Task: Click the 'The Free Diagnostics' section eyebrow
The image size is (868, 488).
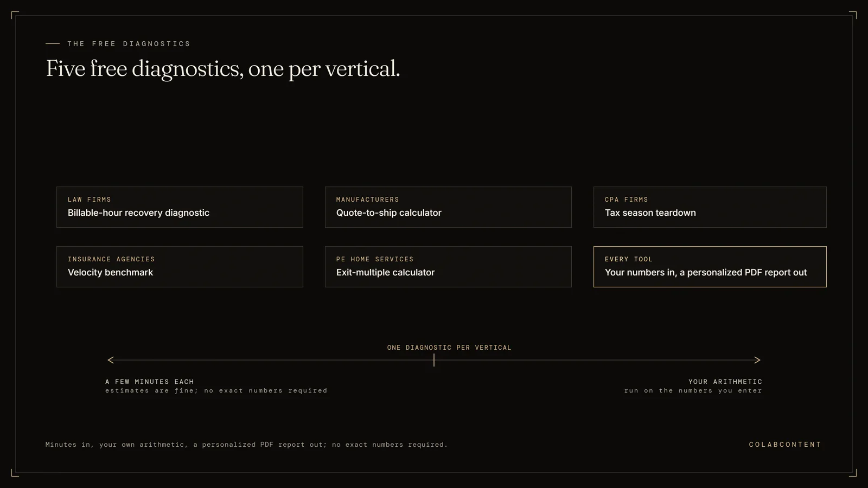Action: coord(129,44)
